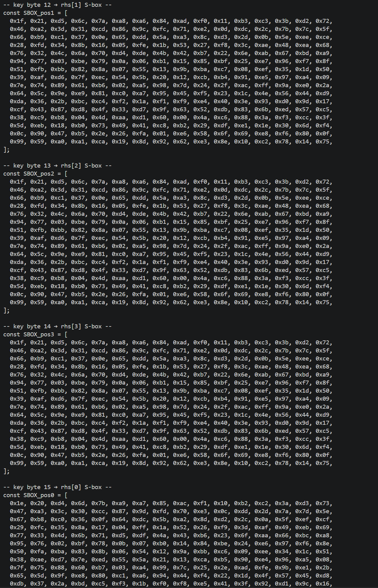
Task: Click the first value 0x1f in SBOX_pos3
Action: click(17, 343)
